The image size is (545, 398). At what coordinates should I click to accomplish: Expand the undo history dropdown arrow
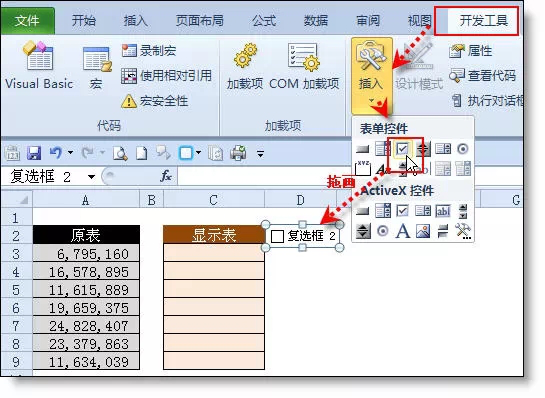[71, 153]
